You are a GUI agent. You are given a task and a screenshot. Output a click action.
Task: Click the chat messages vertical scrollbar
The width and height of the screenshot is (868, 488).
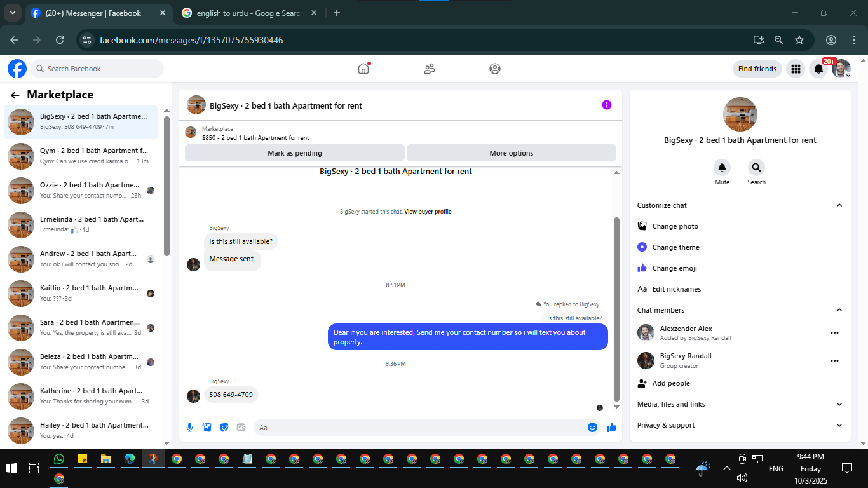[x=616, y=309]
